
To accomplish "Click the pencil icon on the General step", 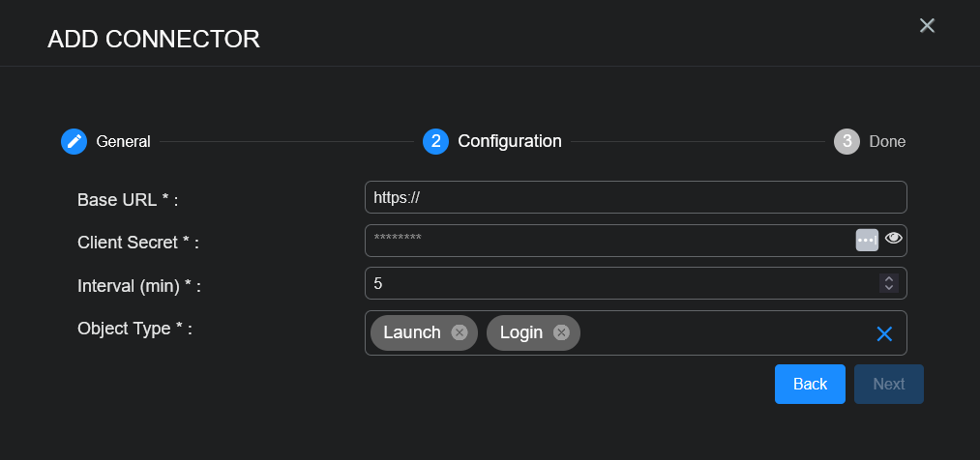I will tap(74, 141).
